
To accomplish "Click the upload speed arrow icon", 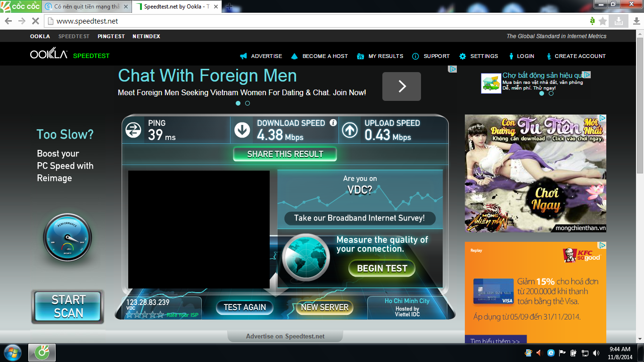I will point(350,130).
